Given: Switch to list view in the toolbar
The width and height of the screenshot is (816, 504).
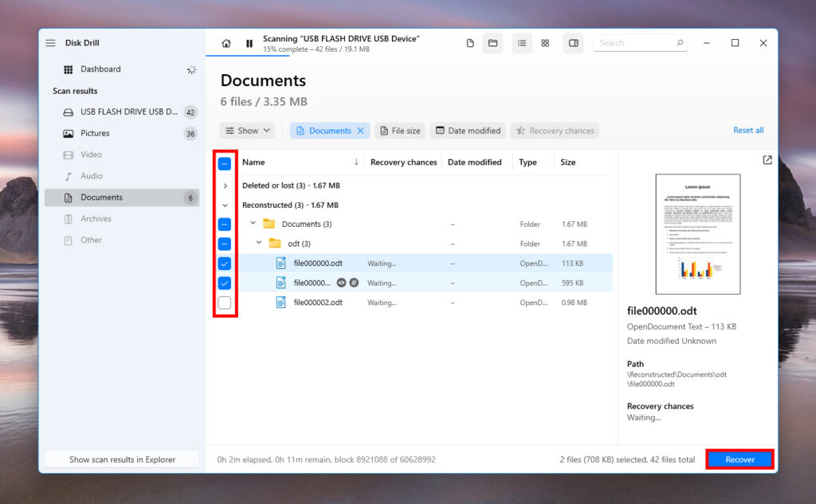Looking at the screenshot, I should [x=522, y=43].
